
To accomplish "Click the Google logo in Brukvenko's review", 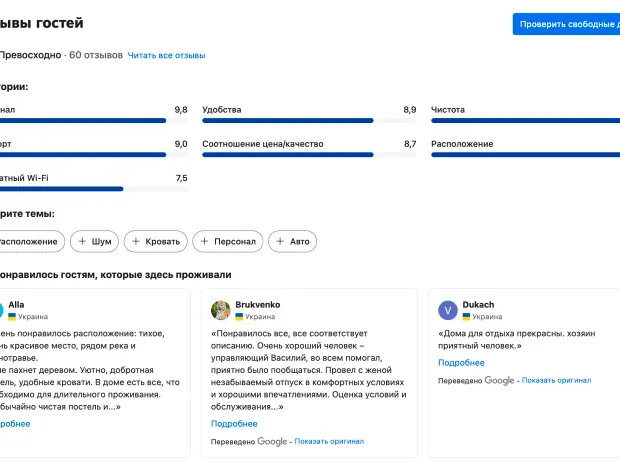I will click(x=272, y=441).
